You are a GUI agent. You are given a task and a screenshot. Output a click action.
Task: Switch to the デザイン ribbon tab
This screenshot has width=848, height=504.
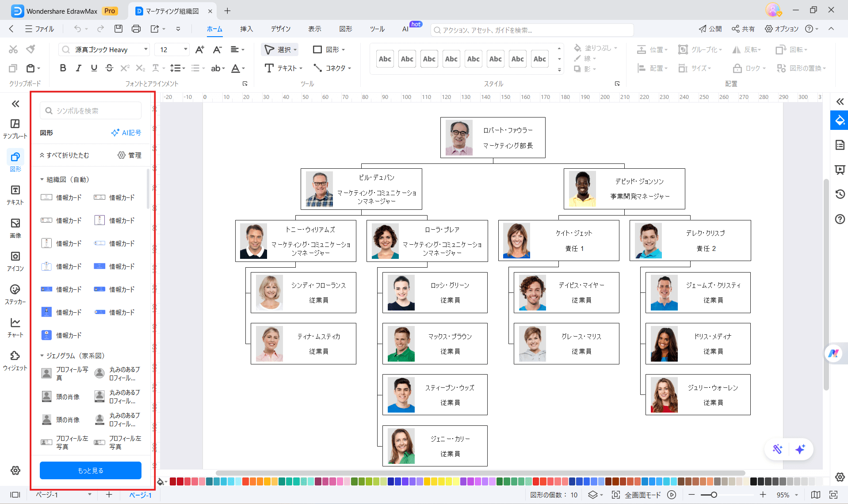[280, 29]
